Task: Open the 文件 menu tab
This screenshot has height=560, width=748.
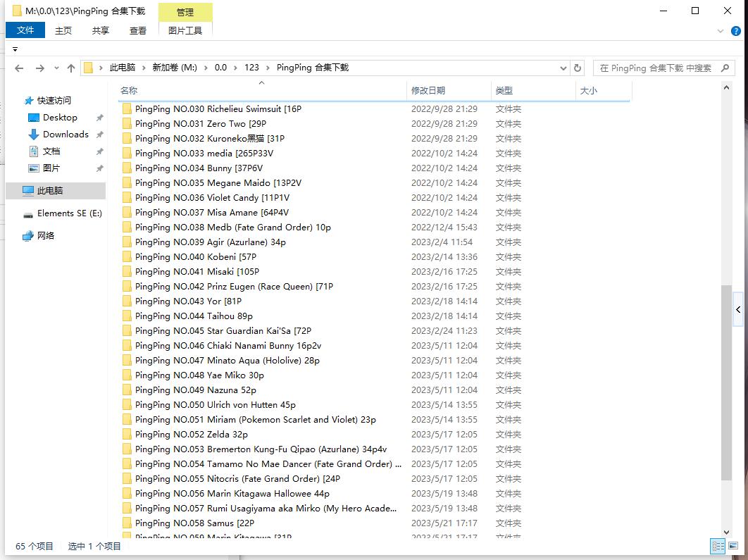Action: [25, 30]
